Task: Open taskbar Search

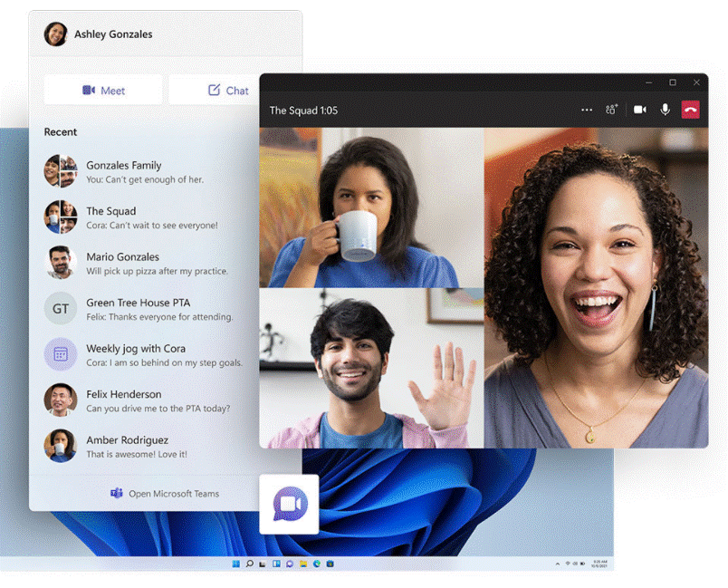Action: pos(249,564)
